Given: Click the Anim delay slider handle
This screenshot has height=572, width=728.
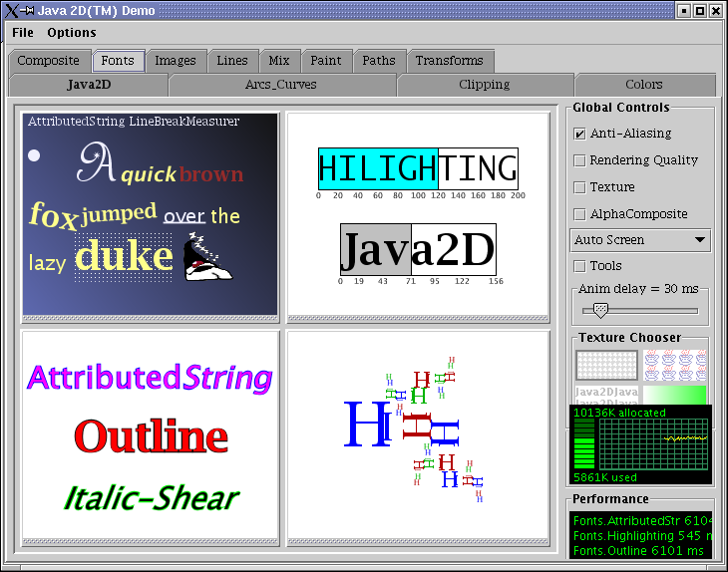Looking at the screenshot, I should pos(600,310).
